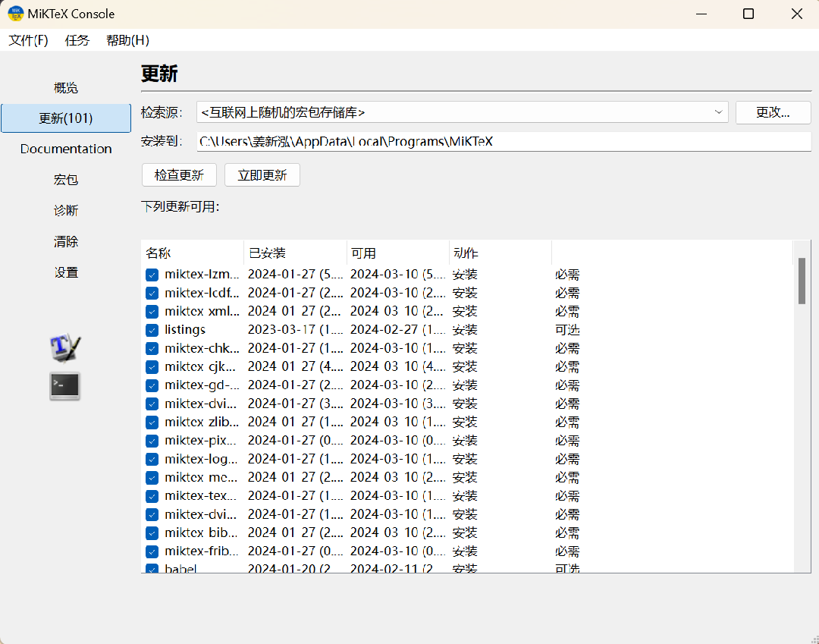This screenshot has width=819, height=644.
Task: Switch to the 设置 section
Action: (x=65, y=272)
